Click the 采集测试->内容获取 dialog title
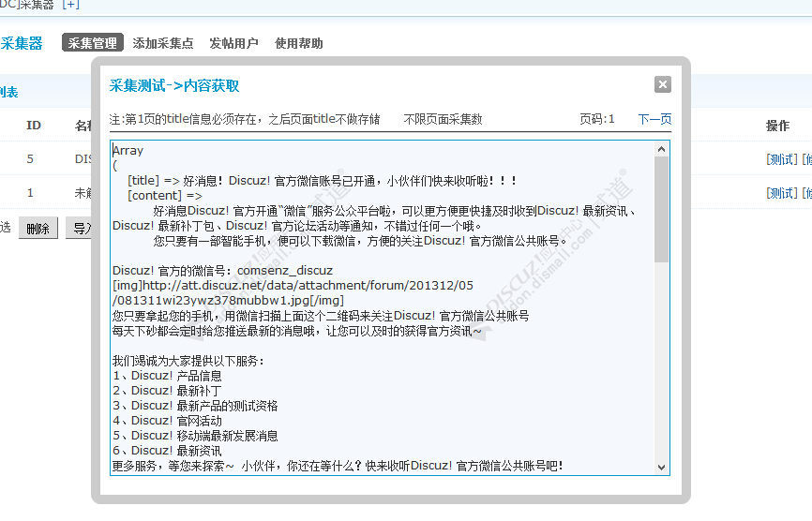 174,86
